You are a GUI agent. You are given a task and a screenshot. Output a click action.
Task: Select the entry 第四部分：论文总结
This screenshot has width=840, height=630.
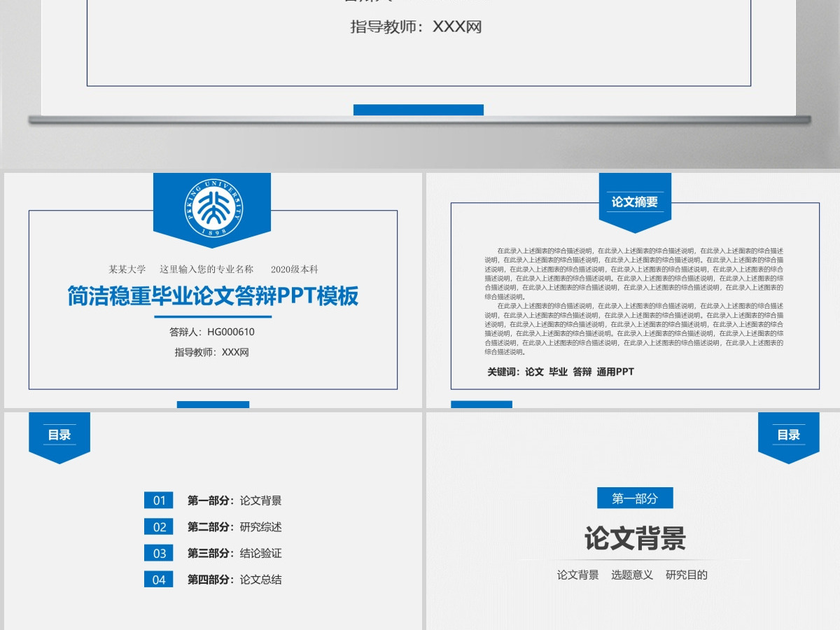234,580
